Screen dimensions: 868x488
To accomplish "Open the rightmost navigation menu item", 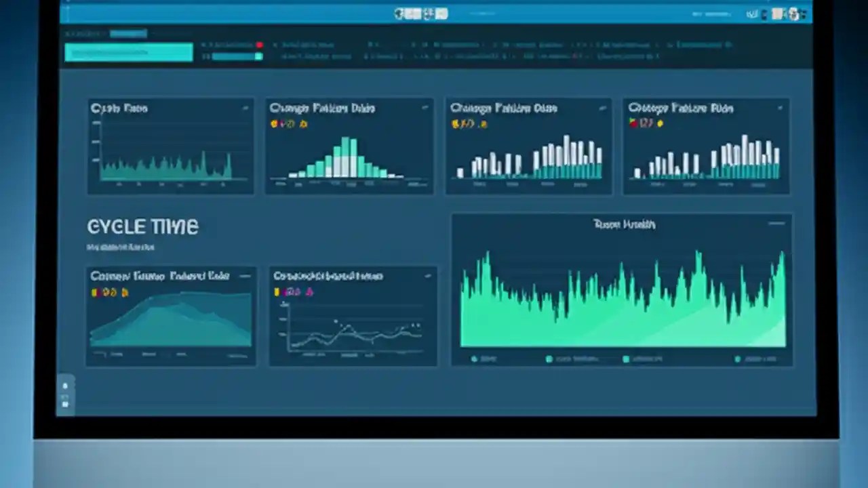I will pos(702,45).
